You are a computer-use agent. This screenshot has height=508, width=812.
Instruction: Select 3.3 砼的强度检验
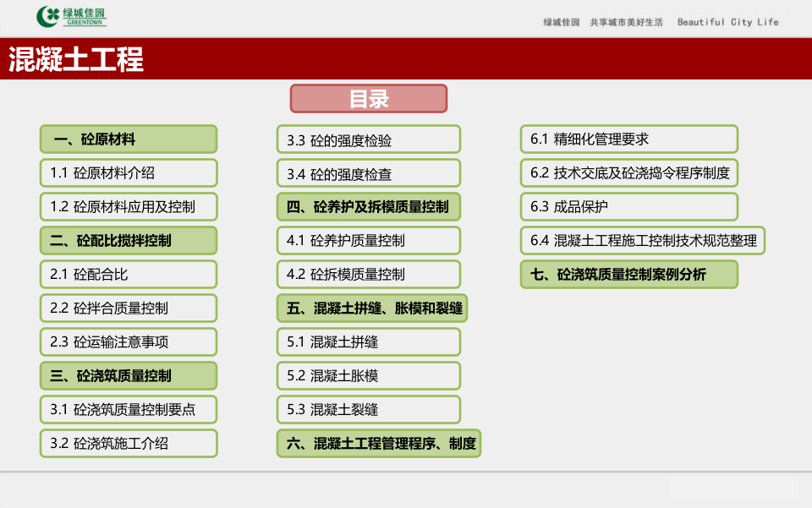coord(369,139)
